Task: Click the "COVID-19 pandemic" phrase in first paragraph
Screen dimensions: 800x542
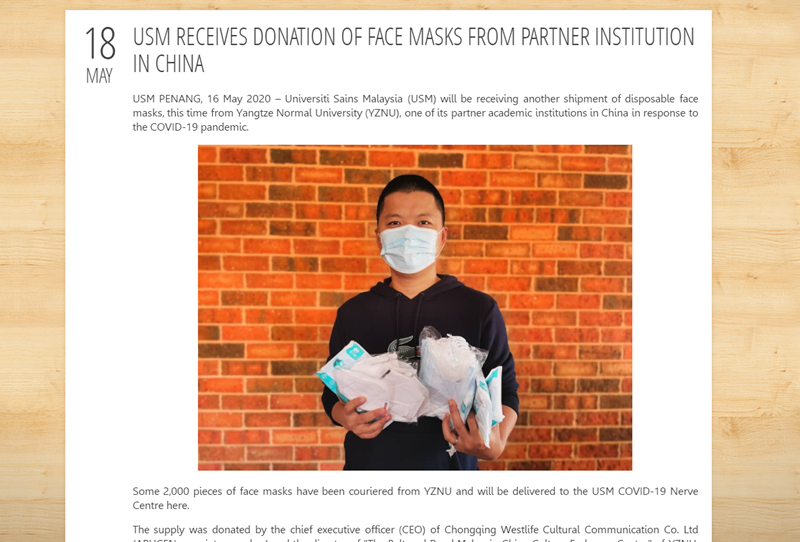Action: (x=199, y=127)
